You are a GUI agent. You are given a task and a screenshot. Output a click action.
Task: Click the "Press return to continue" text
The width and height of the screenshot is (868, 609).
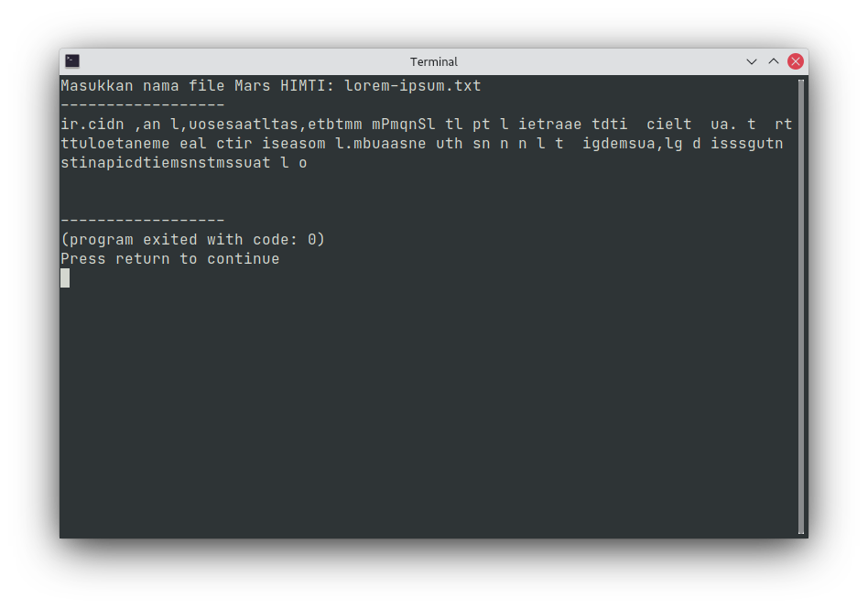pyautogui.click(x=170, y=259)
